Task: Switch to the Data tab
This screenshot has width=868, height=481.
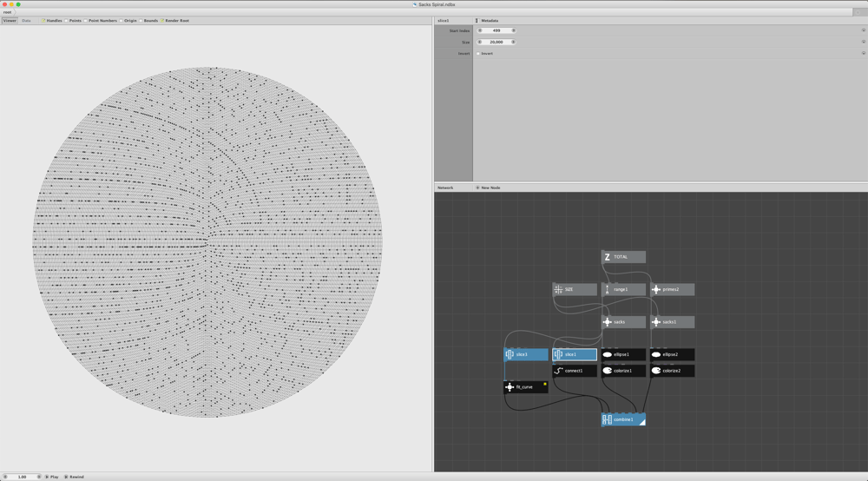Action: coord(26,21)
